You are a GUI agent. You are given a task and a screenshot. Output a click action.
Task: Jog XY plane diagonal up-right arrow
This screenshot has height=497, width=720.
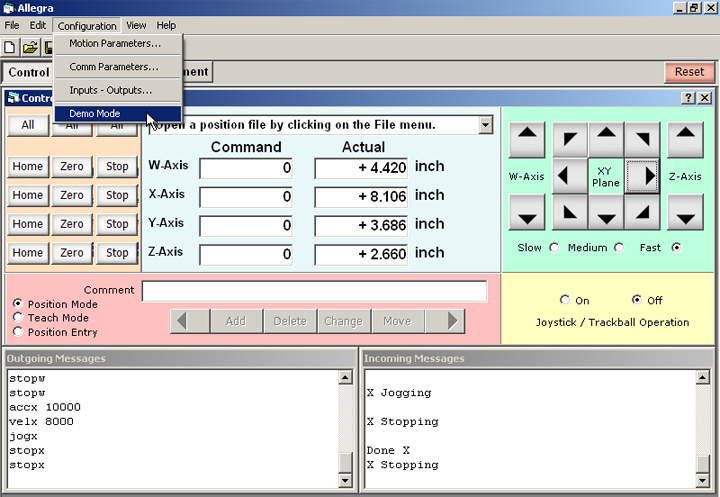point(642,139)
